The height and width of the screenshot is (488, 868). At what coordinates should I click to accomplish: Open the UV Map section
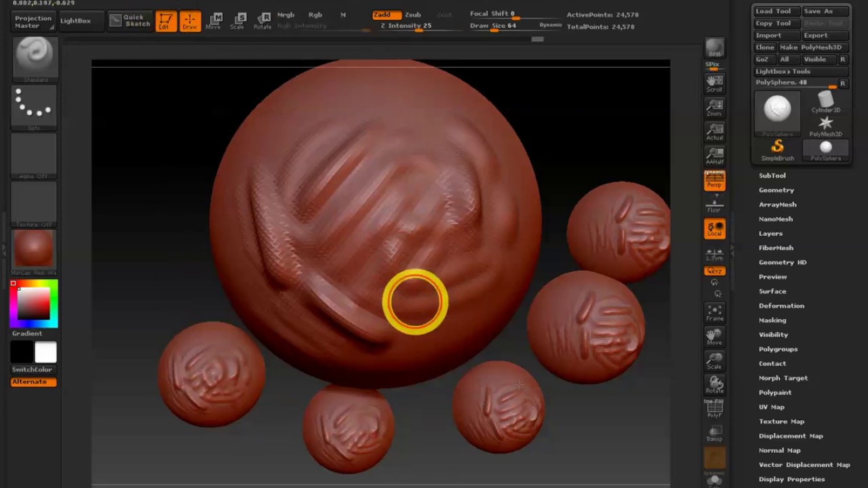pyautogui.click(x=772, y=407)
